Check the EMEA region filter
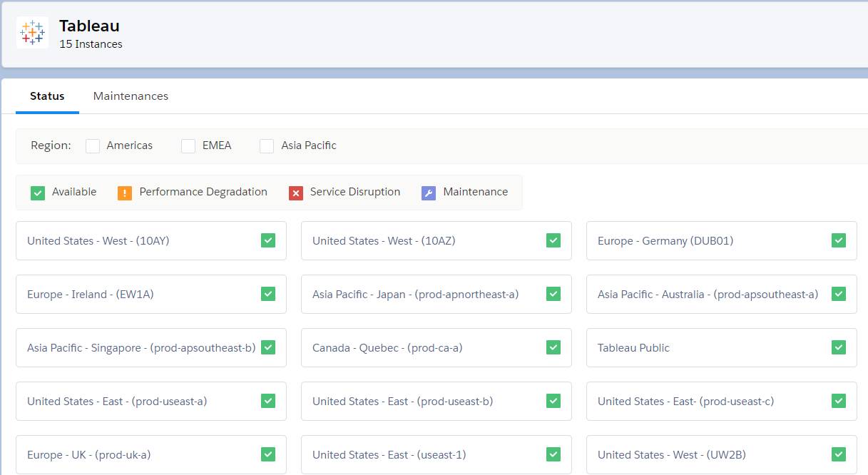 pyautogui.click(x=188, y=145)
